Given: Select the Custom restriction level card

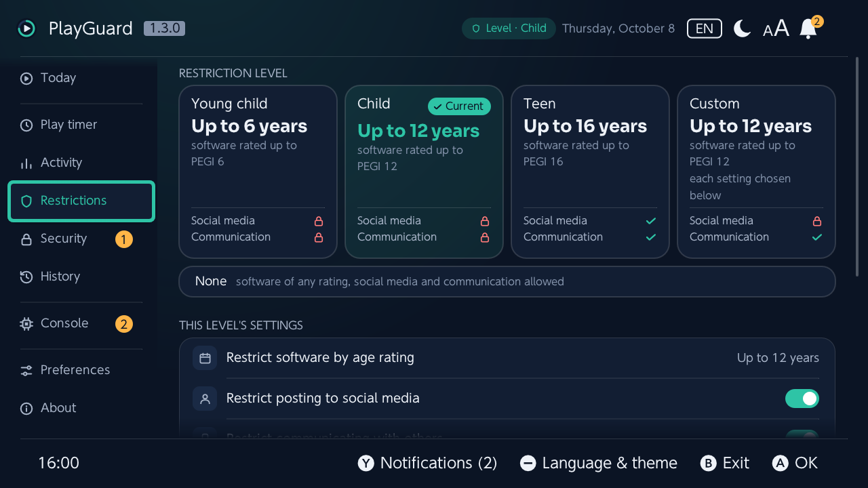Looking at the screenshot, I should coord(756,171).
